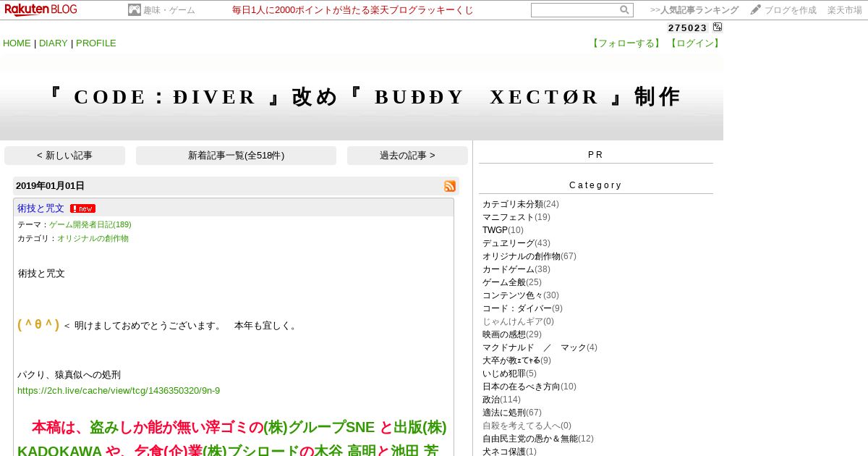Screen dimensions: 868x456
Task: Go to 新しい記事 button
Action: [64, 156]
